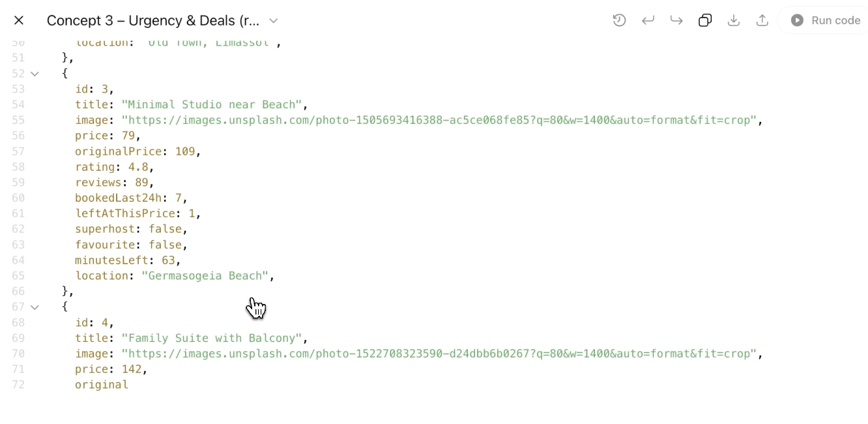Screen dimensions: 868x424
Task: Close the code editor panel
Action: [19, 20]
